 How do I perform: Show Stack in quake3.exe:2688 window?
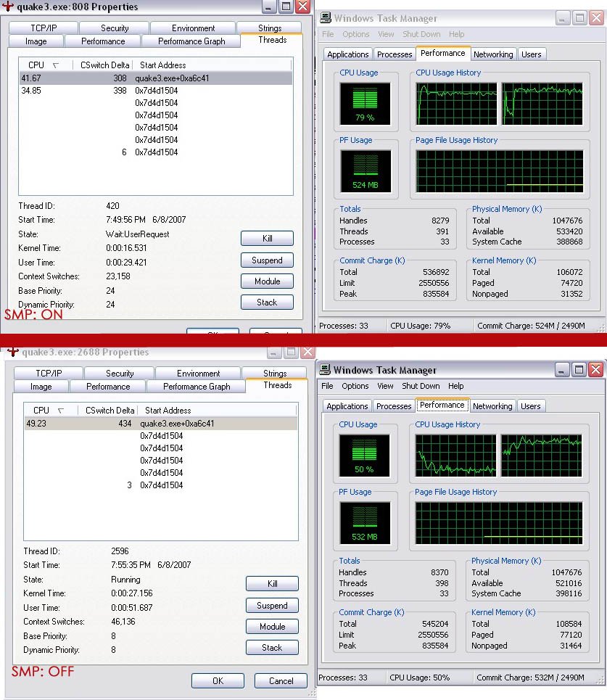272,647
